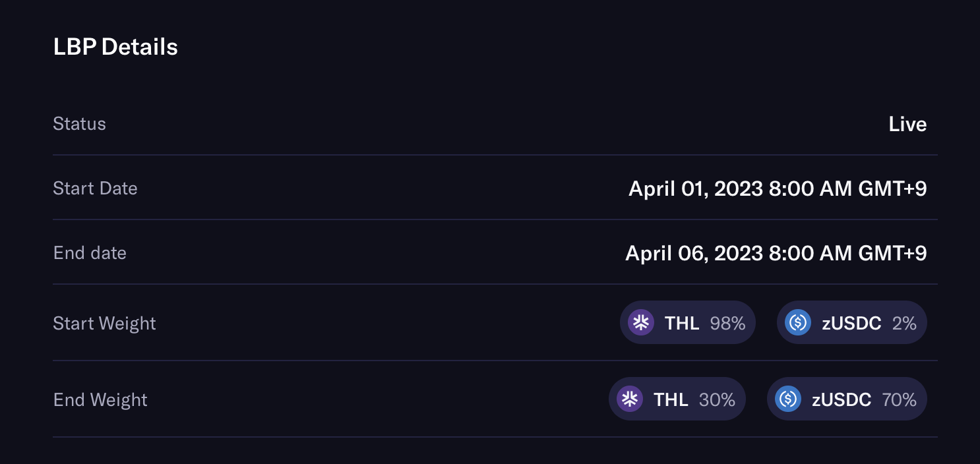Select the 30% end weight value
The height and width of the screenshot is (464, 980).
tap(717, 400)
